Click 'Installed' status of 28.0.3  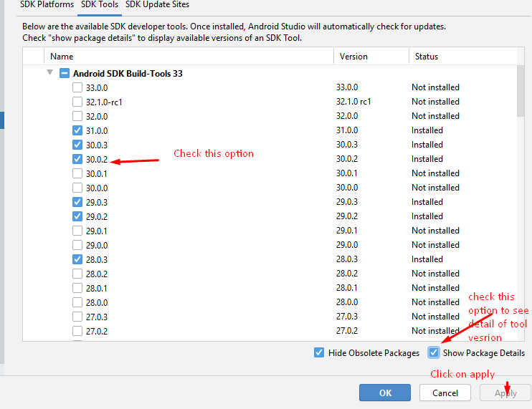[x=427, y=259]
